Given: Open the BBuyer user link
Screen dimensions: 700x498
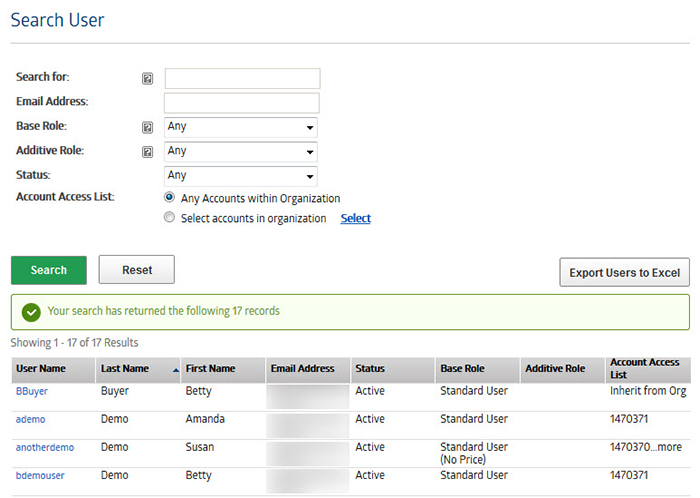Looking at the screenshot, I should [32, 391].
